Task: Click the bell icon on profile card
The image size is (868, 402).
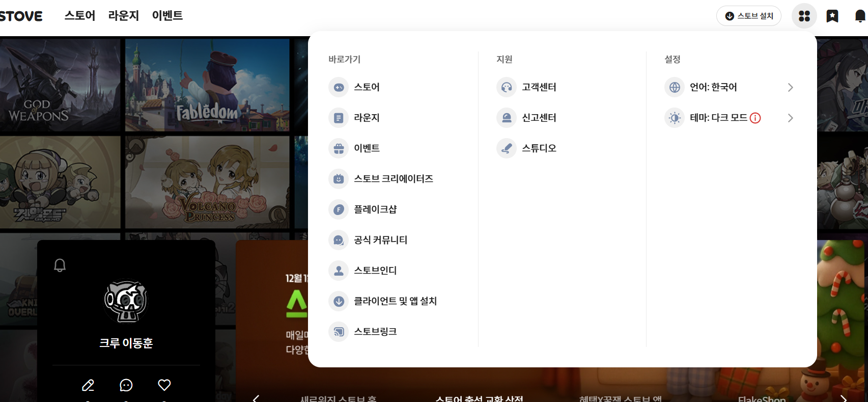Action: 60,265
